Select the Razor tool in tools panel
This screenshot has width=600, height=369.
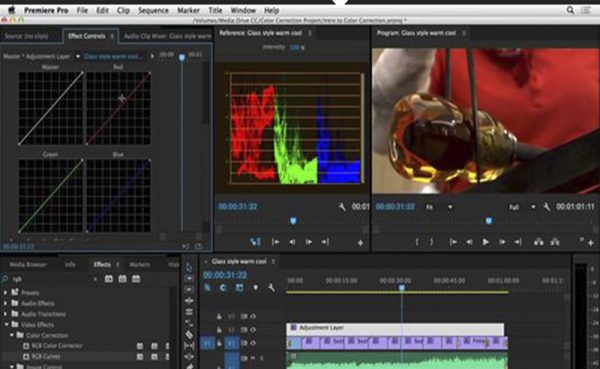(189, 335)
